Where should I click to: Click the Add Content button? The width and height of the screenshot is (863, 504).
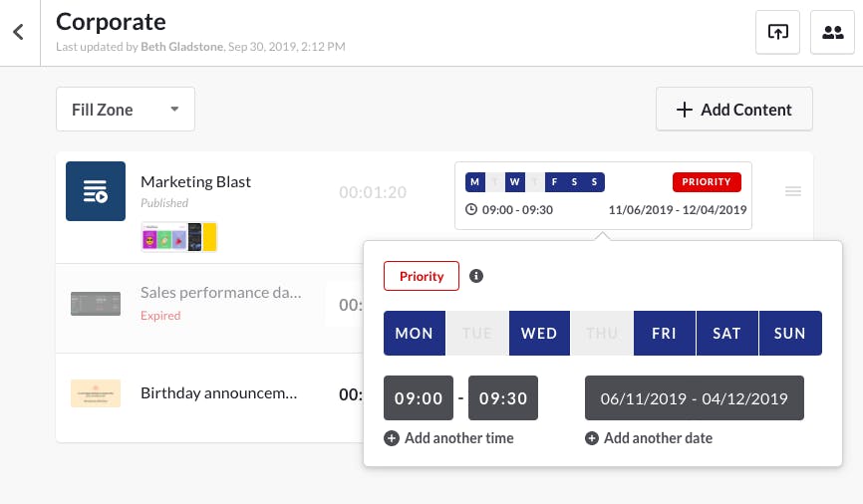pos(733,109)
